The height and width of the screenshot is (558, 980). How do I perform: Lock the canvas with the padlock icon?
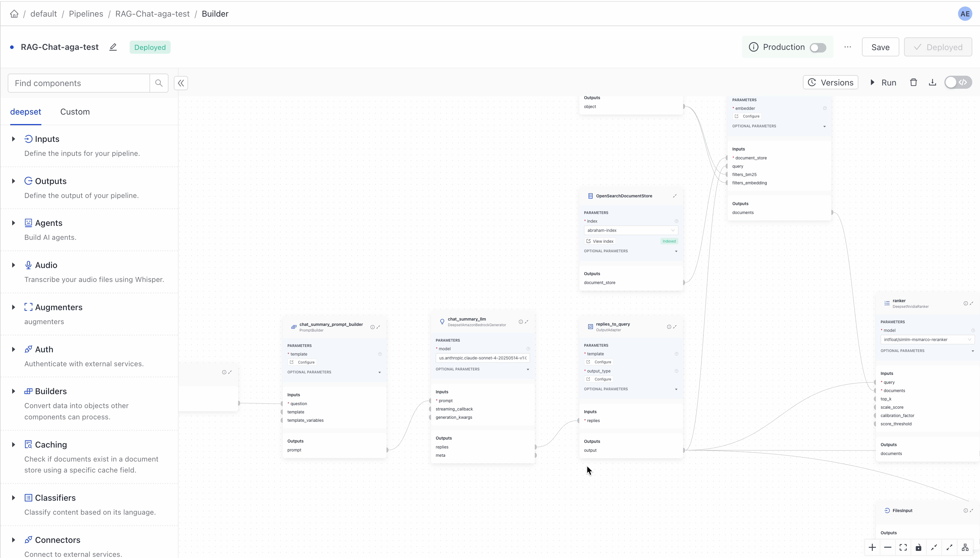tap(918, 547)
